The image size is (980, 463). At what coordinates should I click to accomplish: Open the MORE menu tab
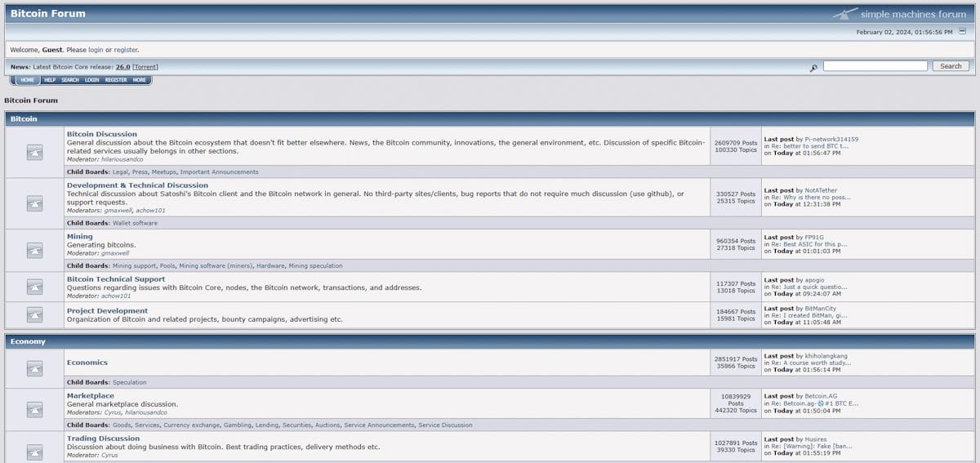click(140, 80)
